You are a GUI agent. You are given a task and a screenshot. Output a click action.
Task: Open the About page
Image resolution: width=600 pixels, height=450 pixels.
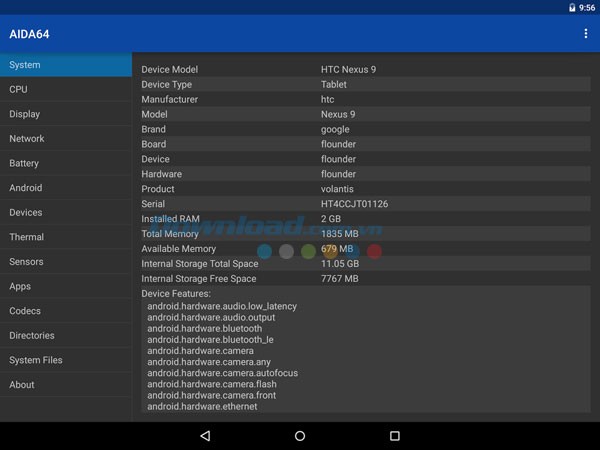(65, 385)
